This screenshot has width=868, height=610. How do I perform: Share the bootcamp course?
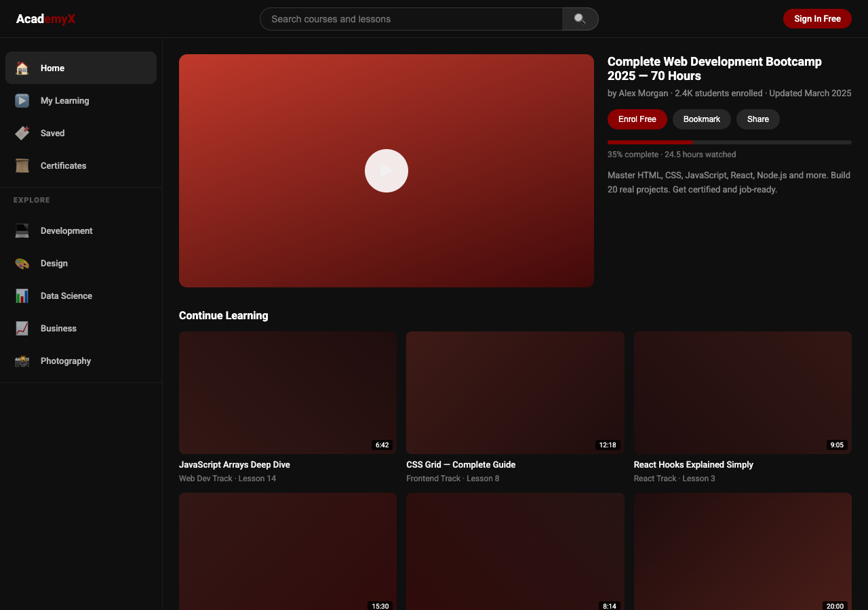(757, 119)
